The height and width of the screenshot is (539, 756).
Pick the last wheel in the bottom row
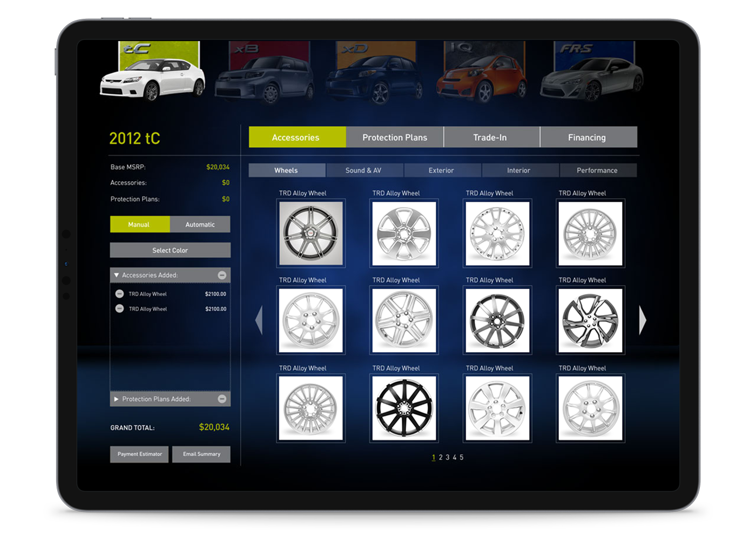[590, 408]
